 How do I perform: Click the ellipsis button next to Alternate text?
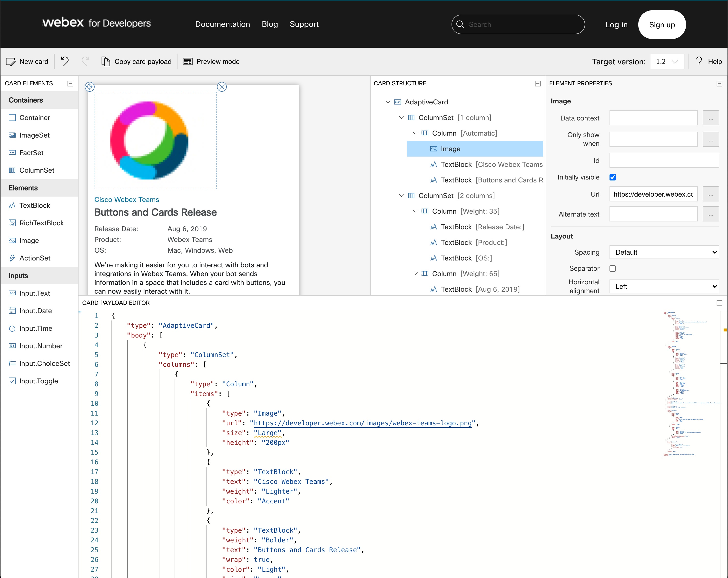tap(711, 214)
